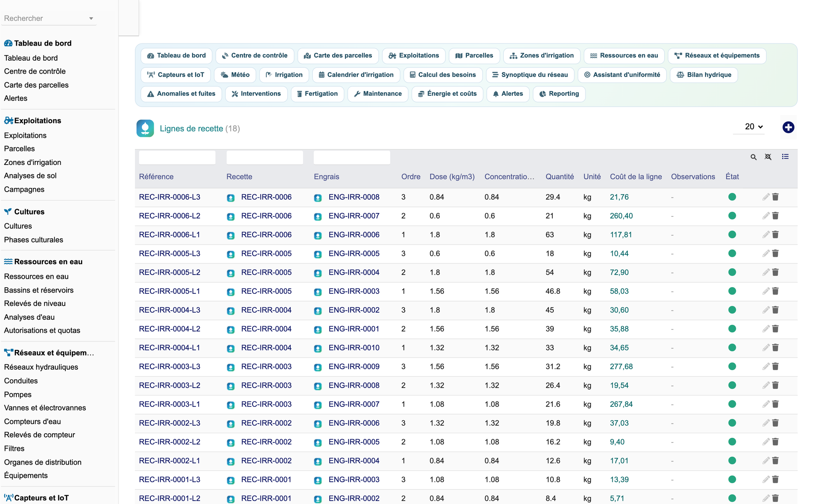Viewport: 815px width, 504px height.
Task: Open reference REC-IRR-0004-L2
Action: (x=170, y=329)
